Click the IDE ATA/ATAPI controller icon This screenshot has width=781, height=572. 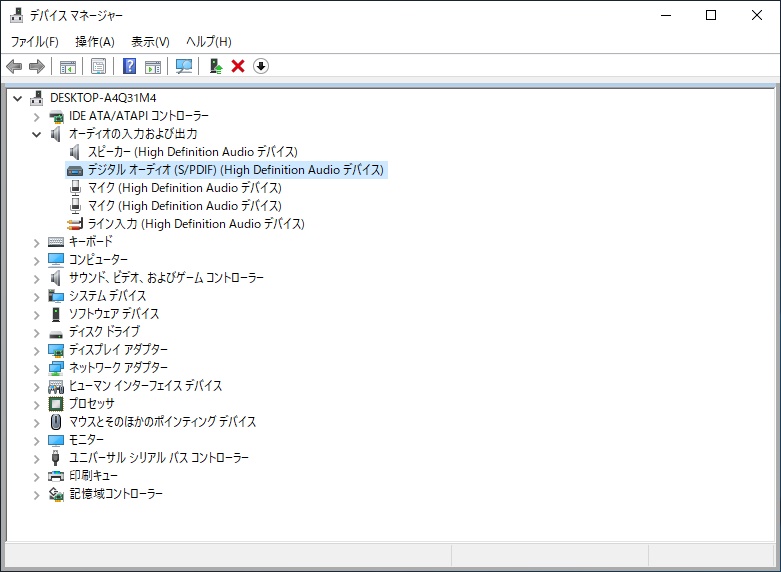point(56,117)
